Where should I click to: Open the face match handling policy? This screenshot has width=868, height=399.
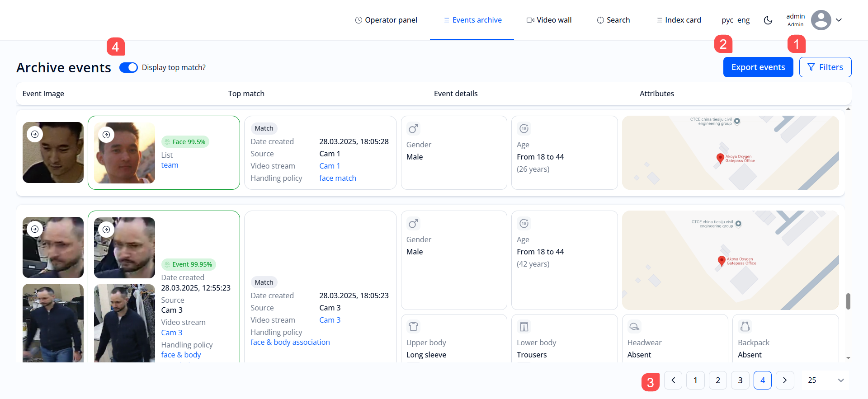[338, 178]
